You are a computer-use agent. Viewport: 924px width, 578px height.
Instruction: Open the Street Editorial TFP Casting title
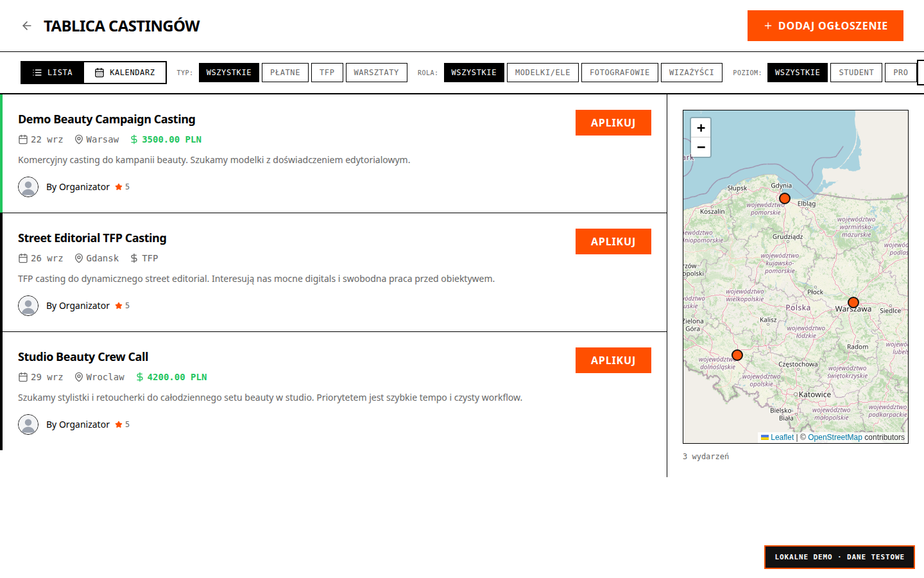(92, 238)
